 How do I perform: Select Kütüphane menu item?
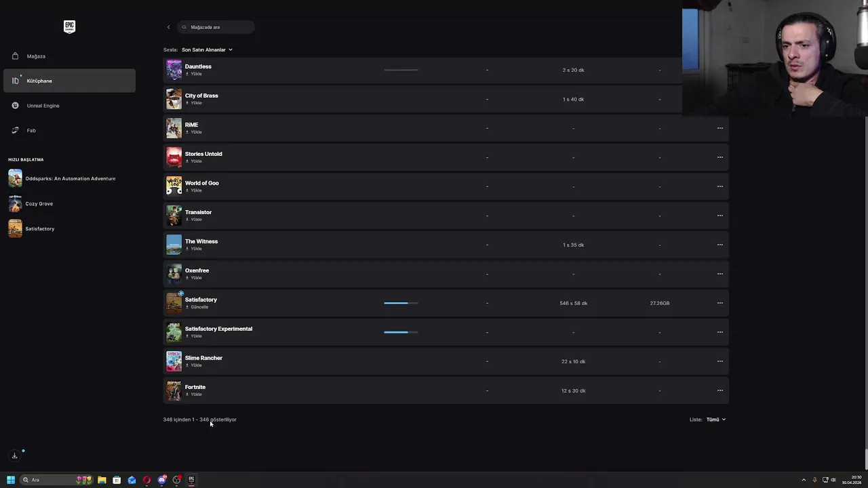click(x=69, y=81)
